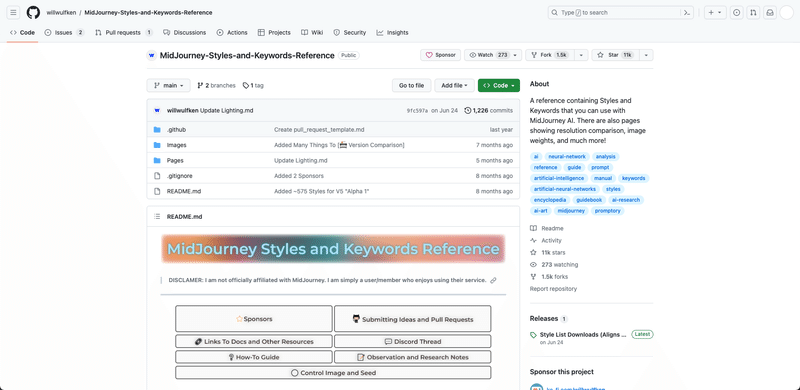800x390 pixels.
Task: Open the issues icon in header
Action: (737, 13)
